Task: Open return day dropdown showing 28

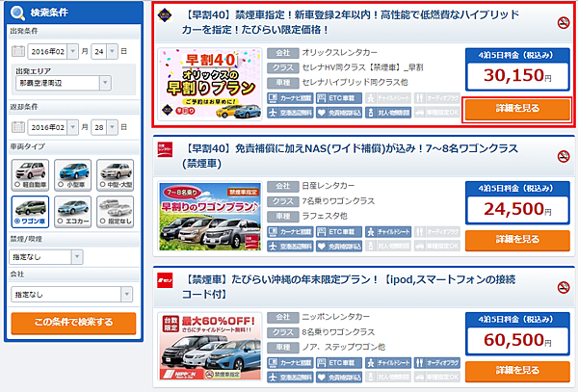Action: [x=104, y=127]
